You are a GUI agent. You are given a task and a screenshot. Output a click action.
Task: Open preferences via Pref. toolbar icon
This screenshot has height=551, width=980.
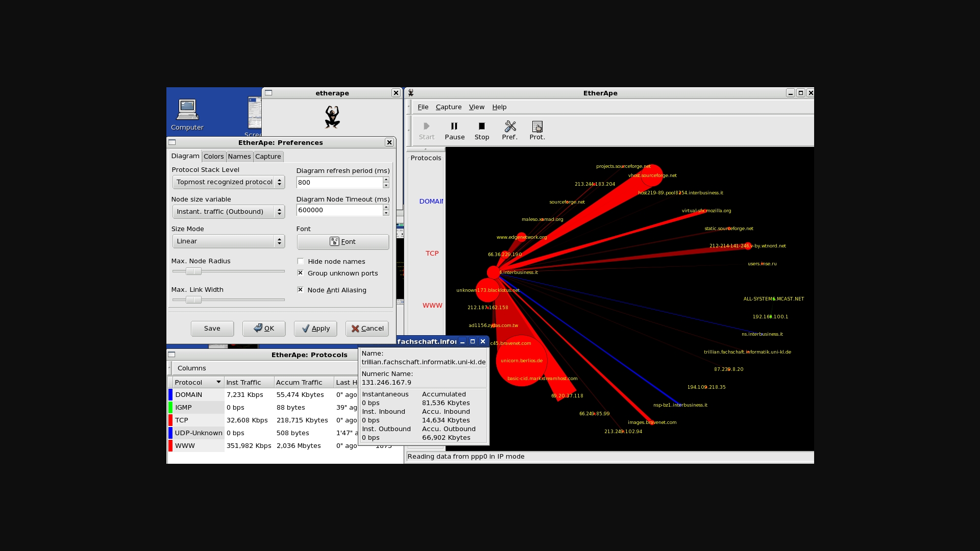tap(510, 127)
